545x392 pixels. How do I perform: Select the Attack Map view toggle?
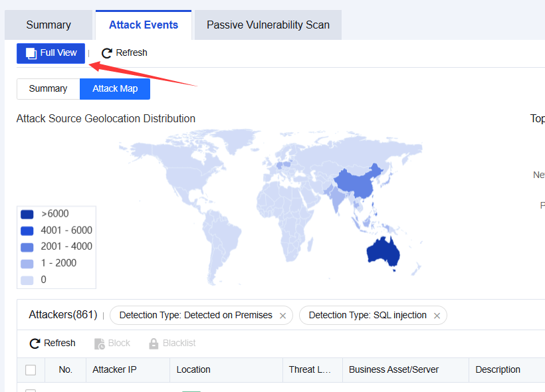[x=115, y=89]
